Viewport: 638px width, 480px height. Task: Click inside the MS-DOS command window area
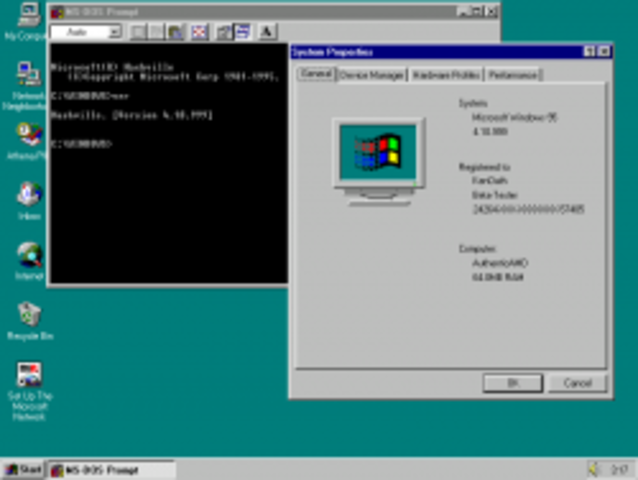coord(168,163)
